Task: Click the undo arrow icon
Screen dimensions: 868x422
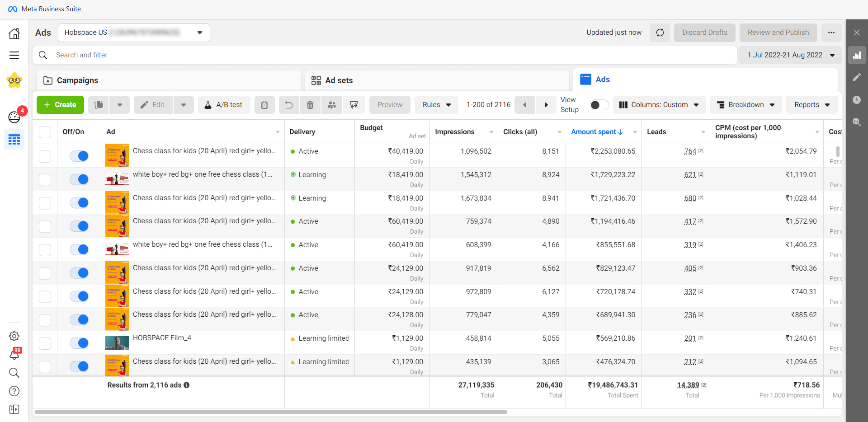Action: pos(289,105)
